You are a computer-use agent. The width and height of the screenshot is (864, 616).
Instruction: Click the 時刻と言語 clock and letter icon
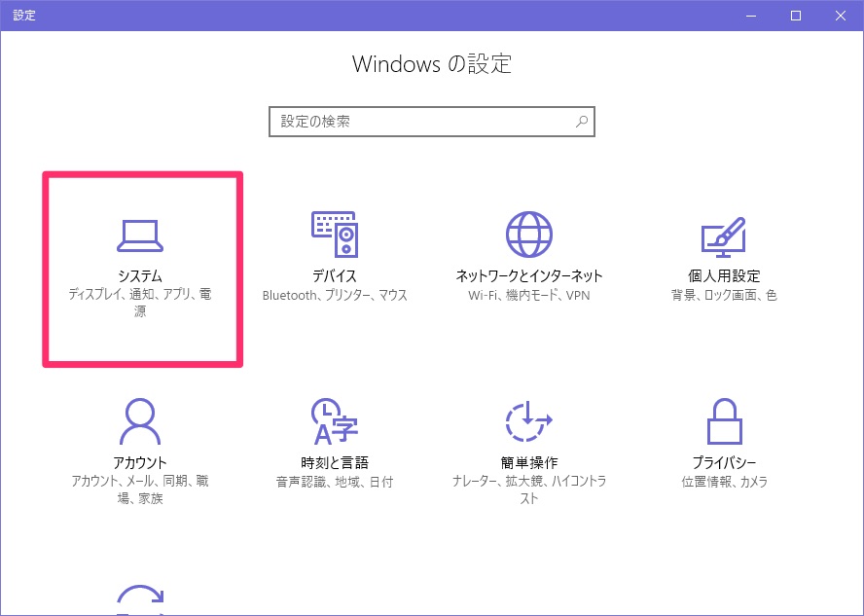335,421
